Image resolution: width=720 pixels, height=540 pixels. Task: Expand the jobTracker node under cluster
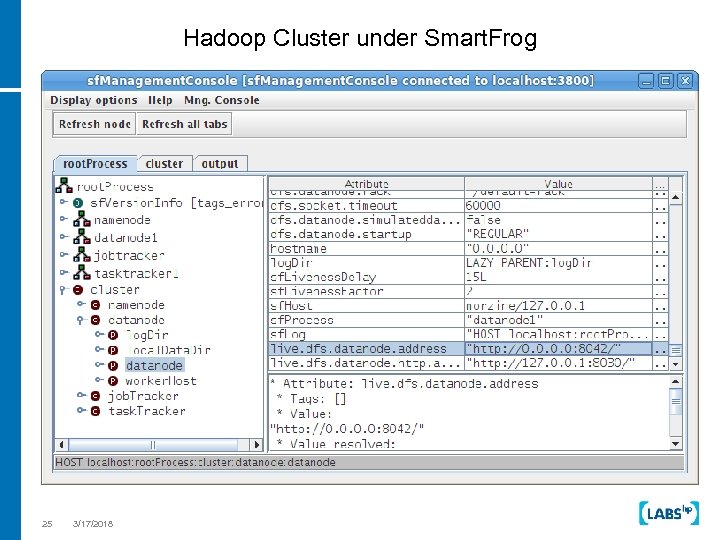81,395
